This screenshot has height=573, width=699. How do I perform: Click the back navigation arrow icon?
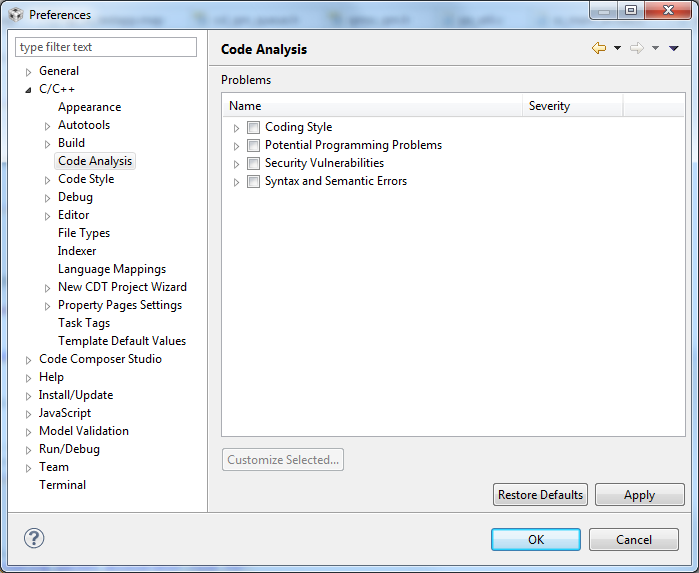coord(598,48)
